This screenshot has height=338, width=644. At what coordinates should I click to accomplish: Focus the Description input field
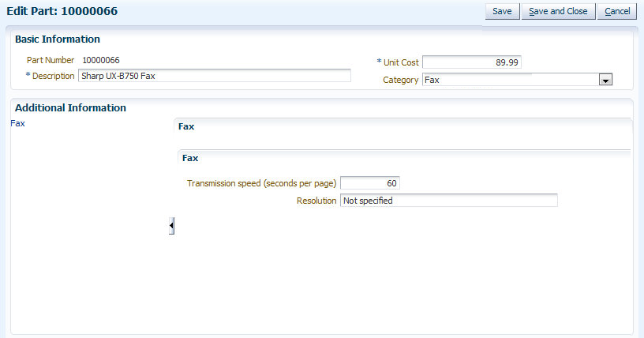click(215, 76)
